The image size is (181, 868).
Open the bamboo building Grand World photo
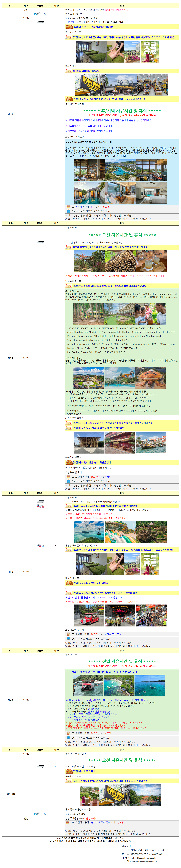(89, 442)
